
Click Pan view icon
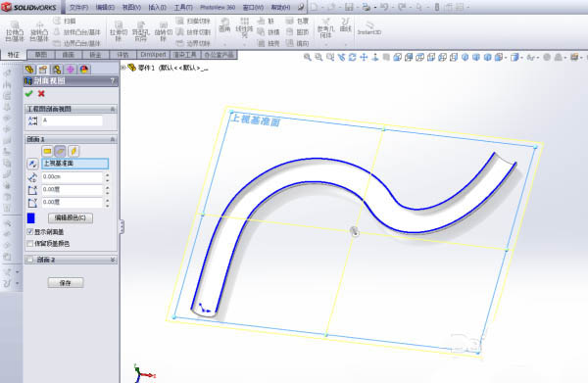(364, 57)
